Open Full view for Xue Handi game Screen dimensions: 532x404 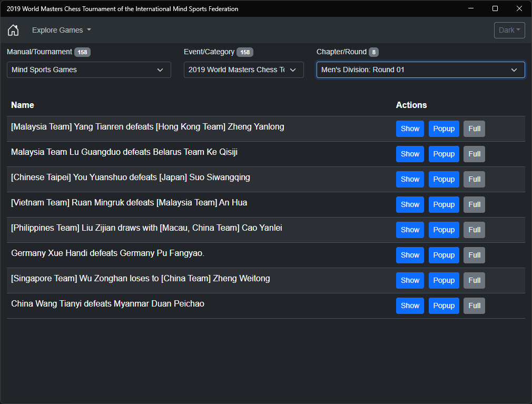(474, 255)
